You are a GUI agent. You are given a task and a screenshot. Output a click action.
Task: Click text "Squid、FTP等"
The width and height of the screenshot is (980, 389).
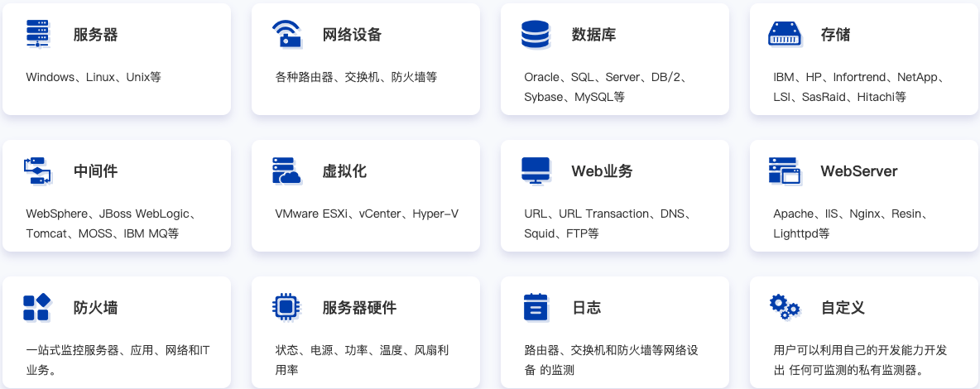561,234
